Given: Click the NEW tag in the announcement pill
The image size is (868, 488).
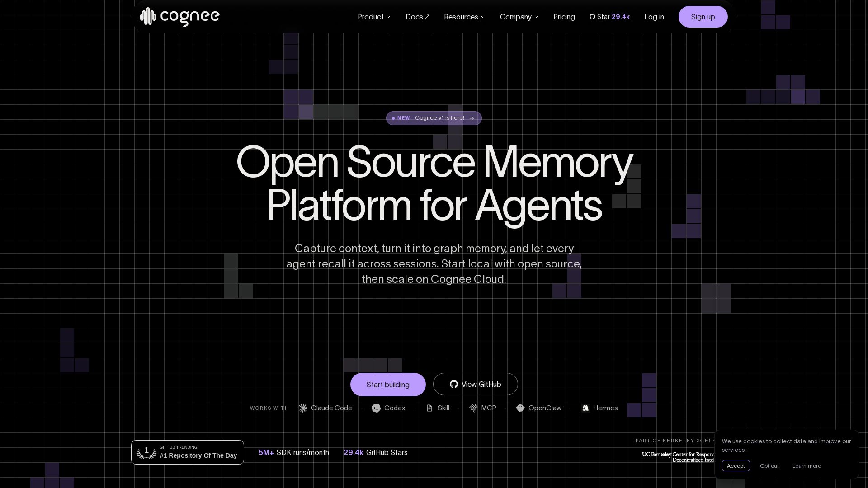Looking at the screenshot, I should click(403, 118).
